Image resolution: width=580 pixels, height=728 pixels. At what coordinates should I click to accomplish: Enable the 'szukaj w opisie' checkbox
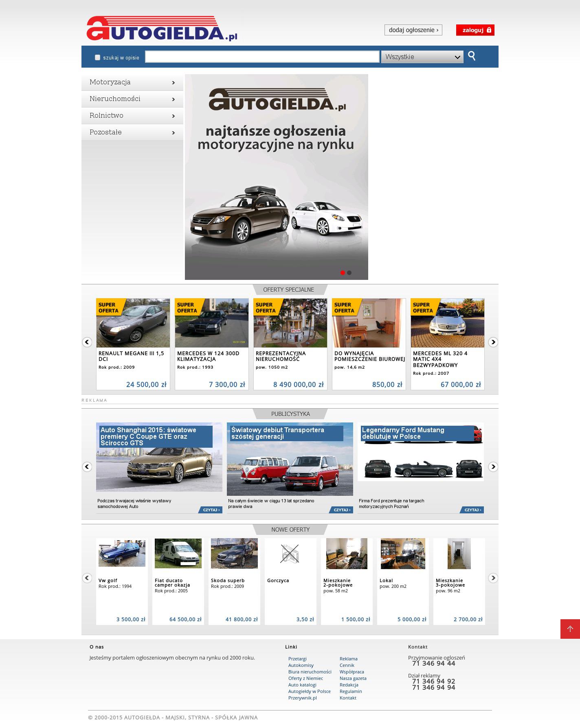coord(97,57)
